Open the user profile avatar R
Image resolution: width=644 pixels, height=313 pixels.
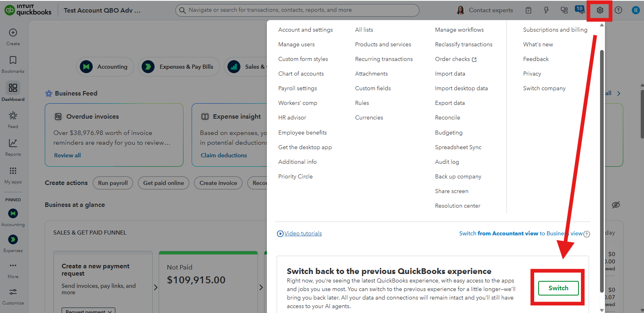click(635, 10)
